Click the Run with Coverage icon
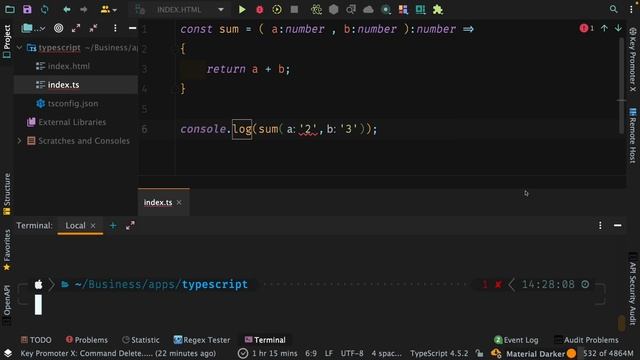Screen dimensions: 640x360 click(277, 9)
